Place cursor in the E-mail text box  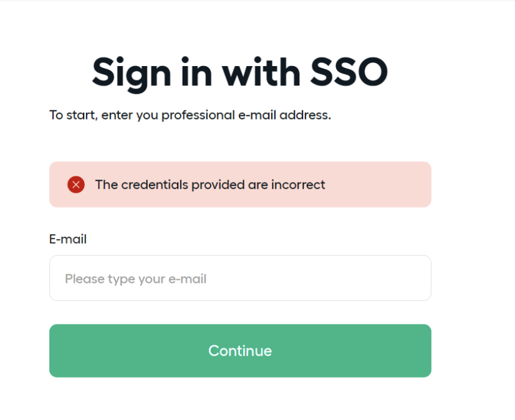[x=240, y=278]
